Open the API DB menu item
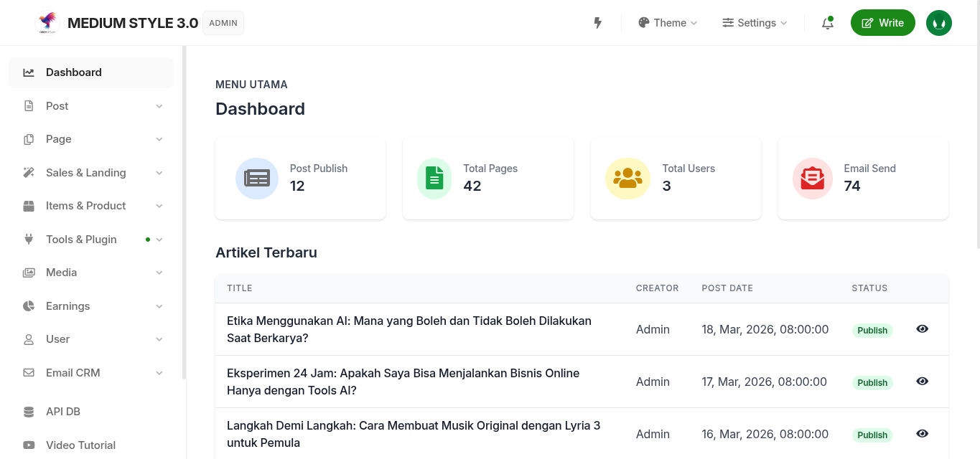The width and height of the screenshot is (980, 459). coord(91,412)
